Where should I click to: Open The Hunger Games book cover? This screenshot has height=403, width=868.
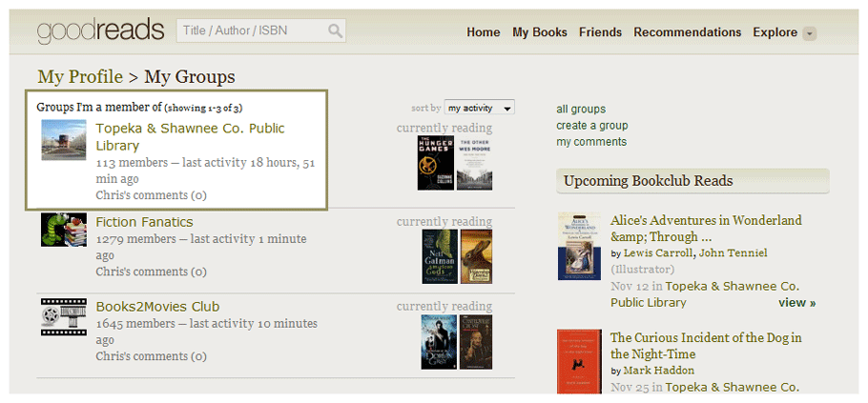(436, 163)
